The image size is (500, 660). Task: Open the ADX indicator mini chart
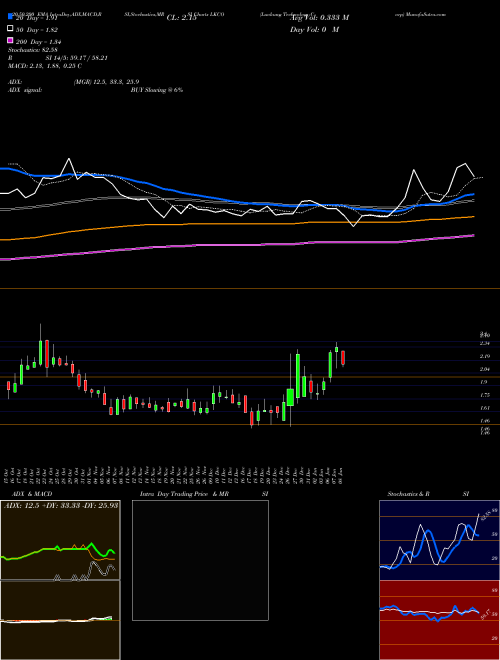pyautogui.click(x=60, y=540)
